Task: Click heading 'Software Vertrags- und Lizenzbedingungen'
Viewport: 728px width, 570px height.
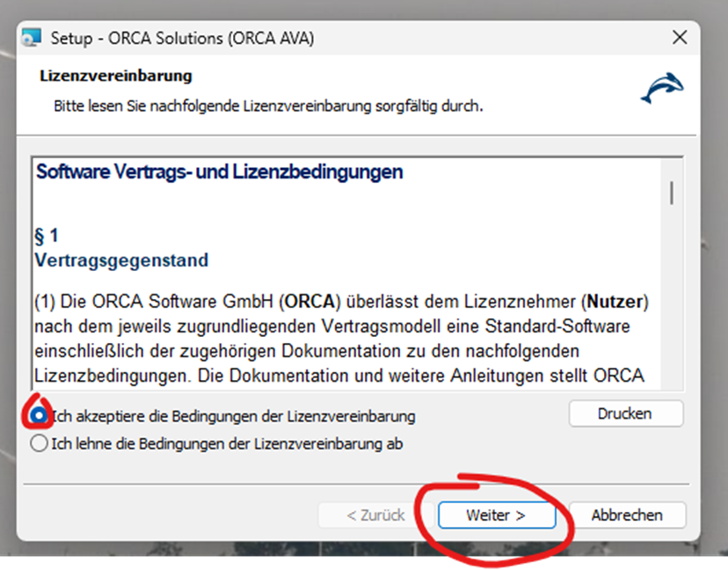Action: click(219, 172)
